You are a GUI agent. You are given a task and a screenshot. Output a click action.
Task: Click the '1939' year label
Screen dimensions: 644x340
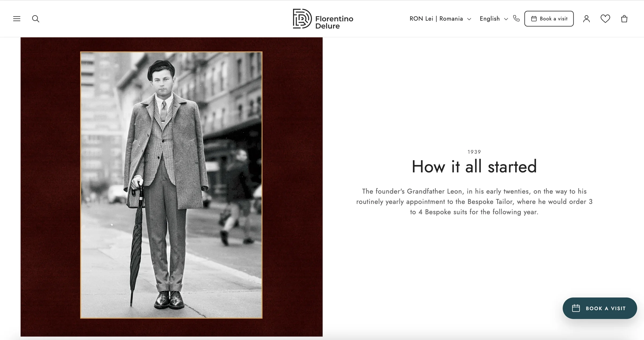(x=474, y=152)
